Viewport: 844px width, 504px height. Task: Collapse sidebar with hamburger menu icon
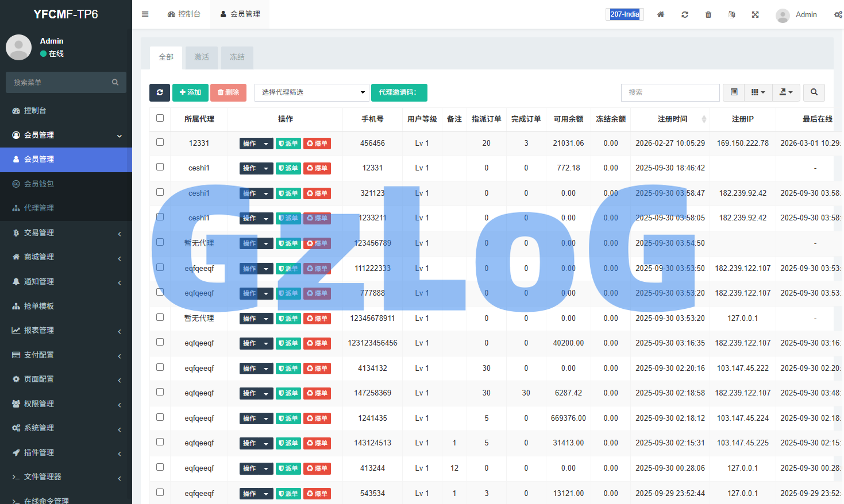[145, 14]
